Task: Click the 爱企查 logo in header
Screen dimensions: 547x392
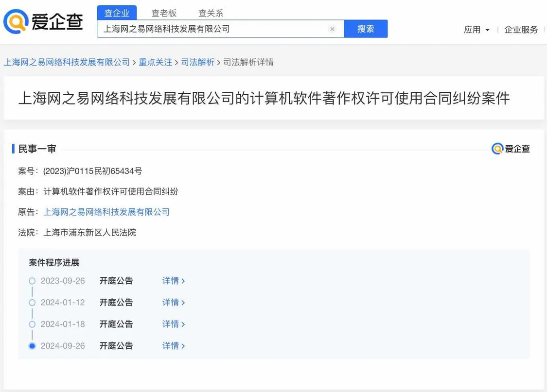Action: click(x=43, y=21)
